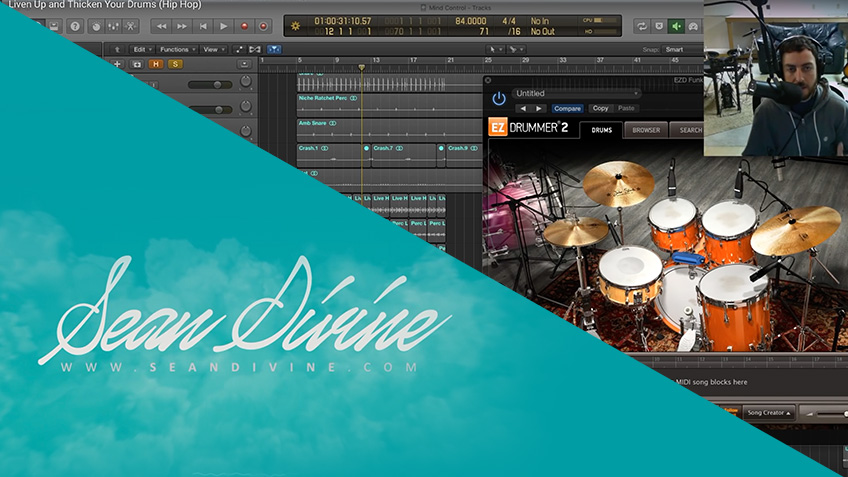Viewport: 848px width, 477px height.
Task: Switch to the BROWSER tab
Action: (646, 130)
